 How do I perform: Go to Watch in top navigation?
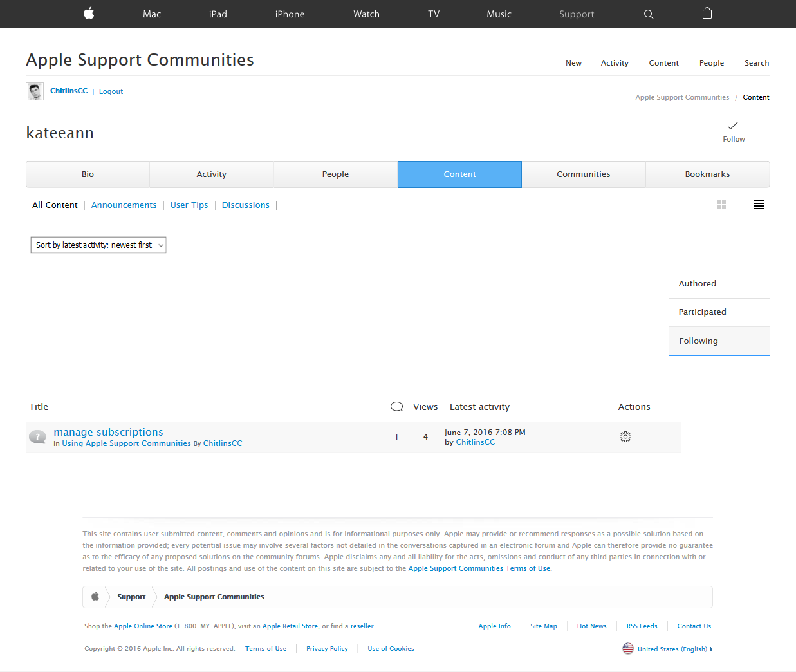pyautogui.click(x=367, y=14)
